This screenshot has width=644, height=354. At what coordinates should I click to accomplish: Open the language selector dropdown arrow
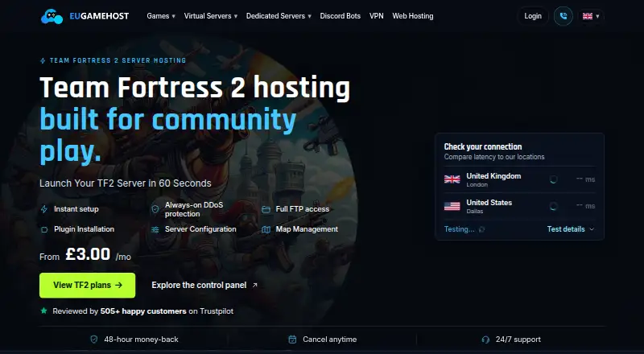pos(597,16)
